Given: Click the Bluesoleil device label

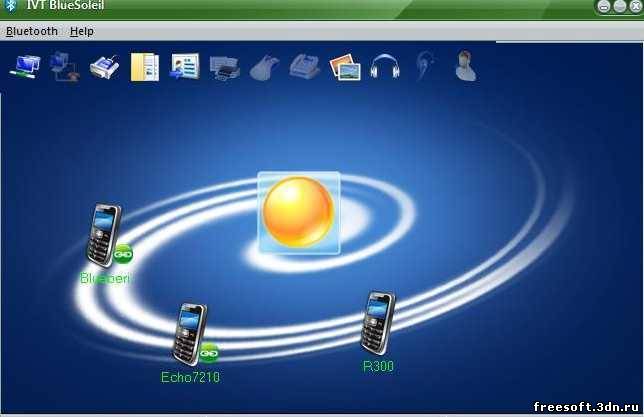Looking at the screenshot, I should [105, 278].
